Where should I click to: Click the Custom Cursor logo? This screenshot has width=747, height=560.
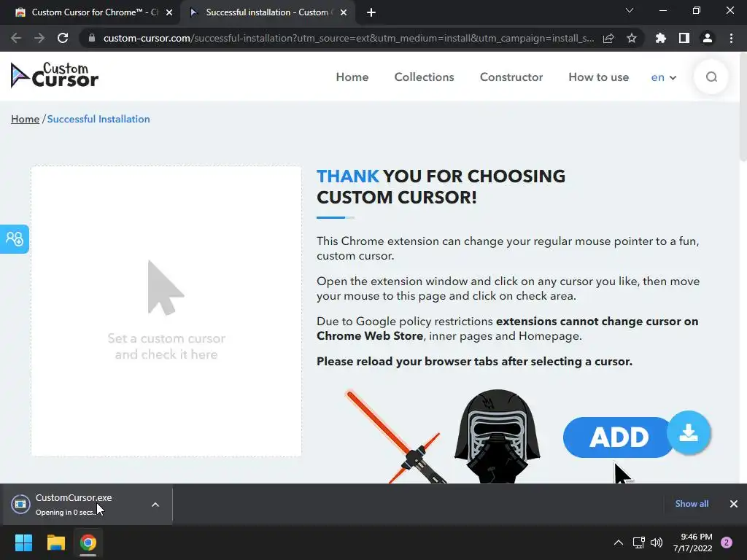pyautogui.click(x=54, y=76)
